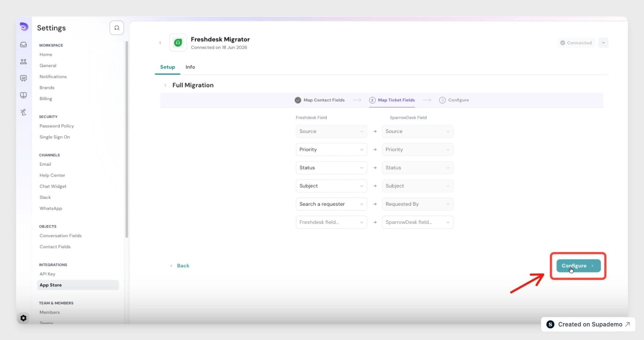644x340 pixels.
Task: Open Notifications settings
Action: [x=53, y=76]
